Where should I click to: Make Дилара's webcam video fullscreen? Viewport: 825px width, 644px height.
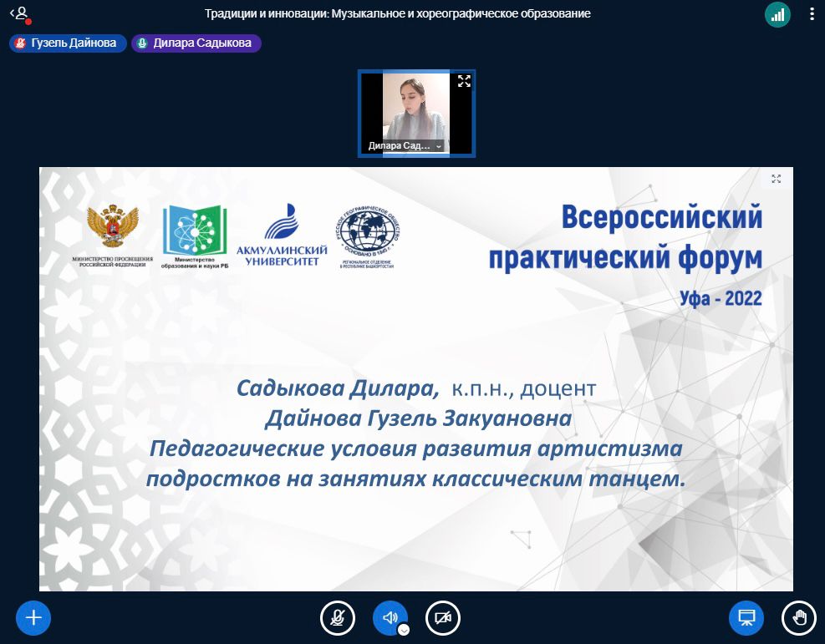[x=464, y=81]
